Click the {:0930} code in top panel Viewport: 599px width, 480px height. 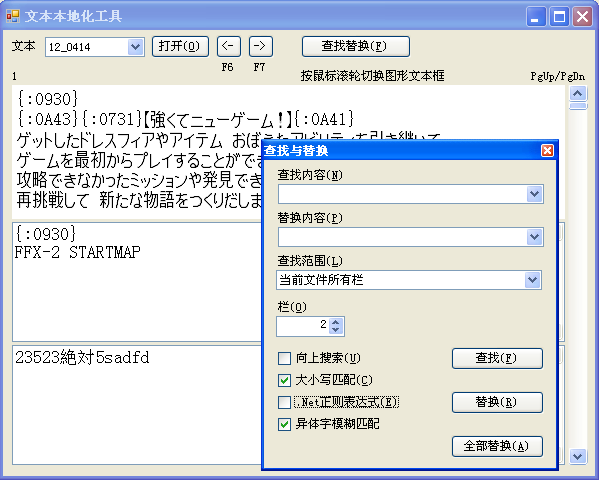[x=48, y=99]
